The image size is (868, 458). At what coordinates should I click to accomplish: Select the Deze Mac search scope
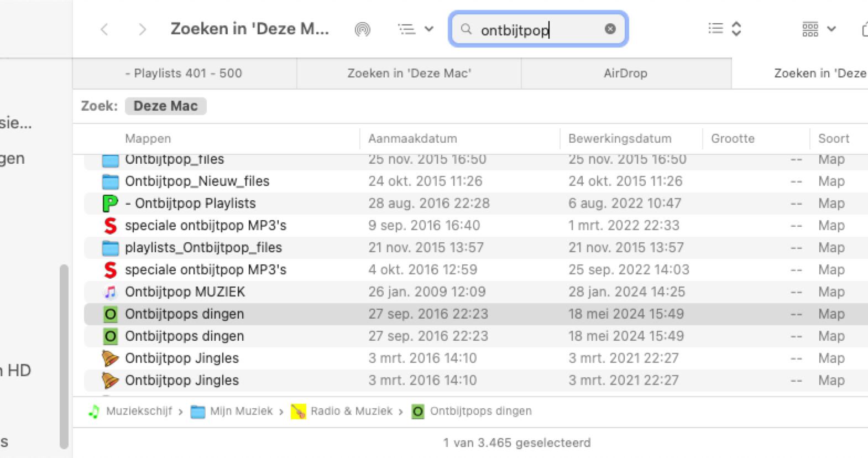click(165, 106)
